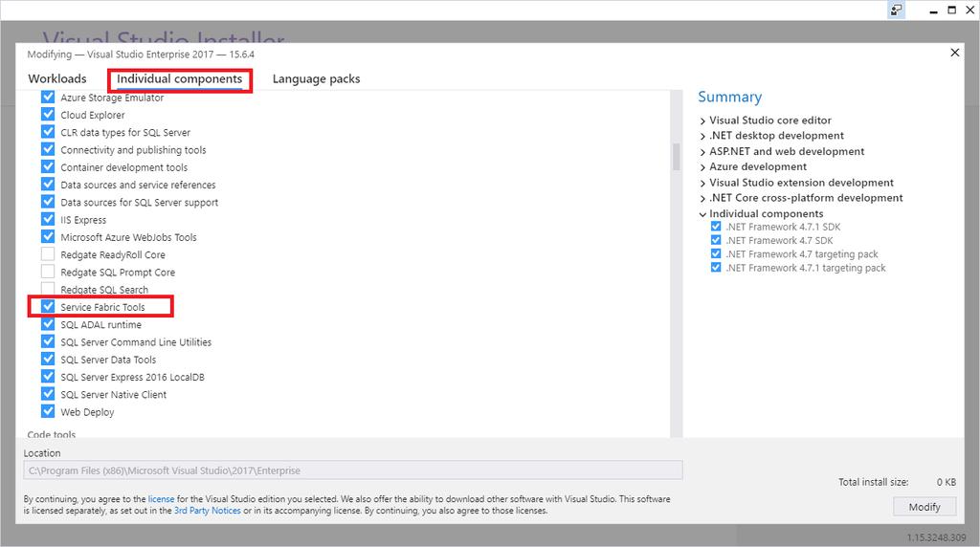Viewport: 980px width, 547px height.
Task: Open the license link
Action: tap(161, 499)
